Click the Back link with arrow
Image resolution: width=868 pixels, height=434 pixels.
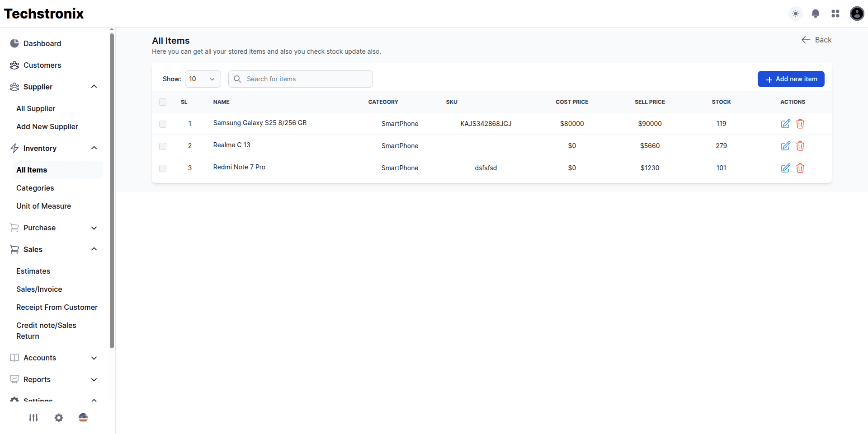(x=816, y=40)
